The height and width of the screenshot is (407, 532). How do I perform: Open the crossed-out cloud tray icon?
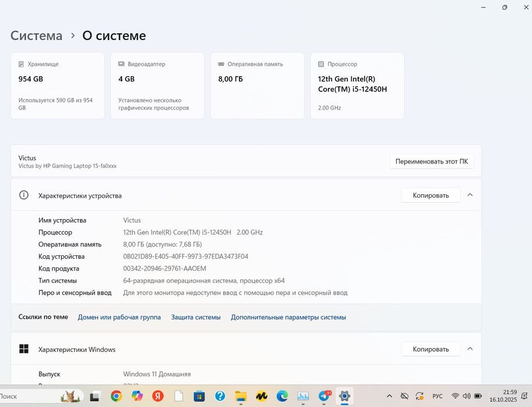coord(405,396)
